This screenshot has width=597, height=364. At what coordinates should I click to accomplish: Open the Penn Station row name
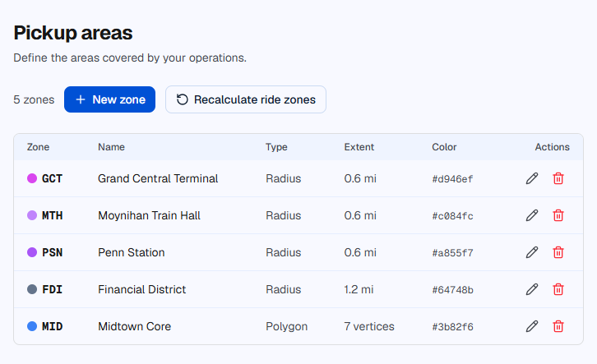tap(132, 252)
